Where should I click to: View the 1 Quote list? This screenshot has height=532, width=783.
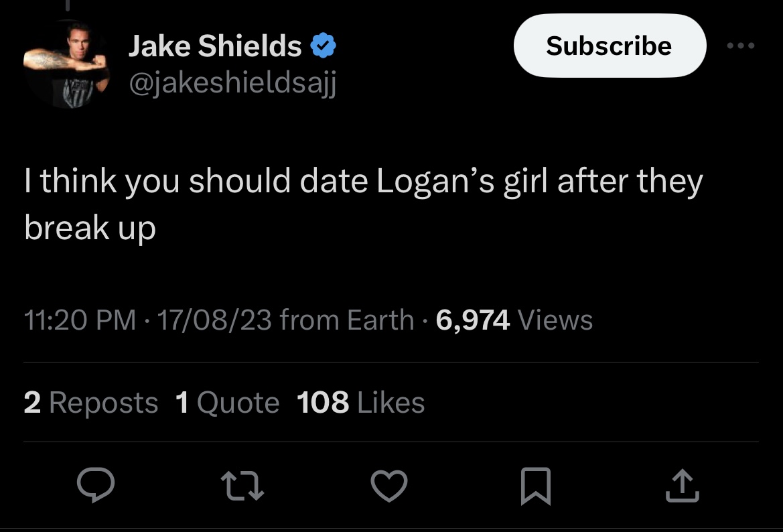coord(227,403)
